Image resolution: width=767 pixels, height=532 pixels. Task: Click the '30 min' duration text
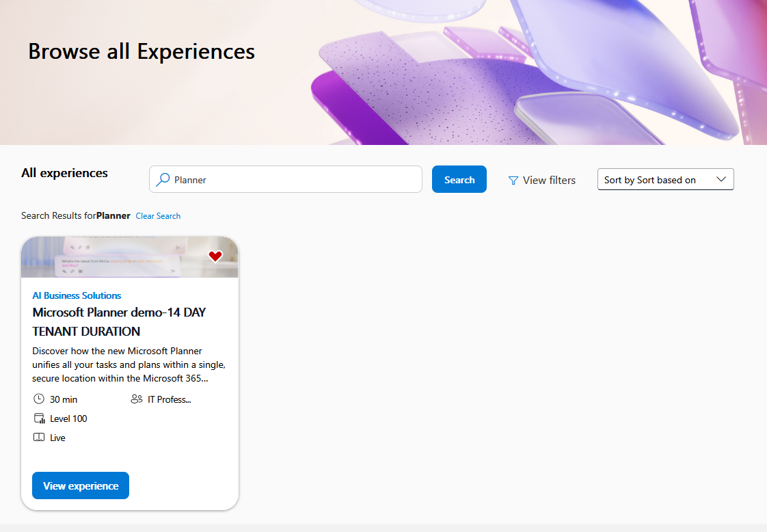64,399
